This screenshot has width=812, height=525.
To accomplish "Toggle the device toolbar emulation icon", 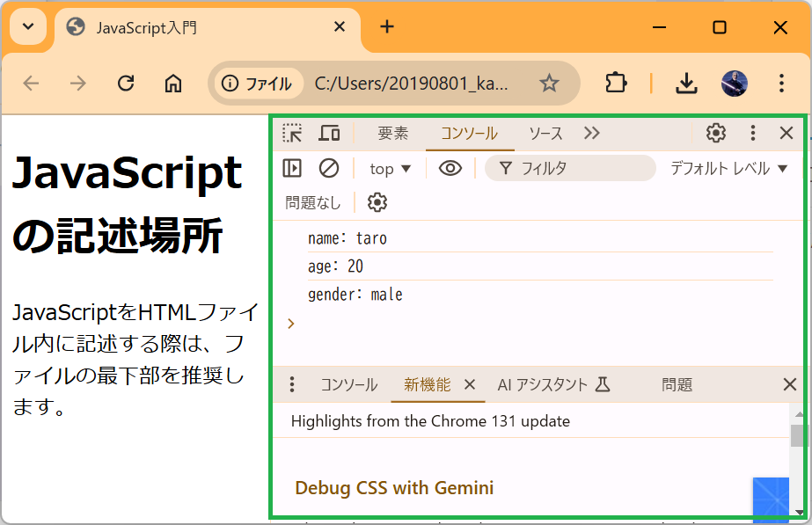I will click(x=329, y=133).
